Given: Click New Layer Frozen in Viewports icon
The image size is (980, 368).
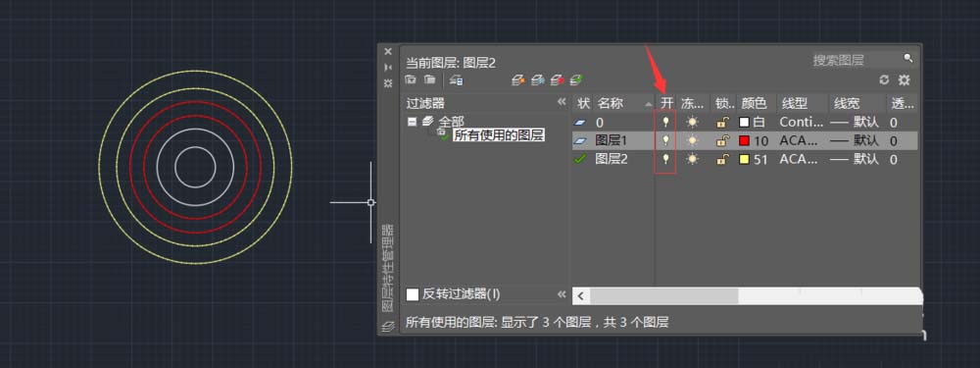Looking at the screenshot, I should pos(537,80).
